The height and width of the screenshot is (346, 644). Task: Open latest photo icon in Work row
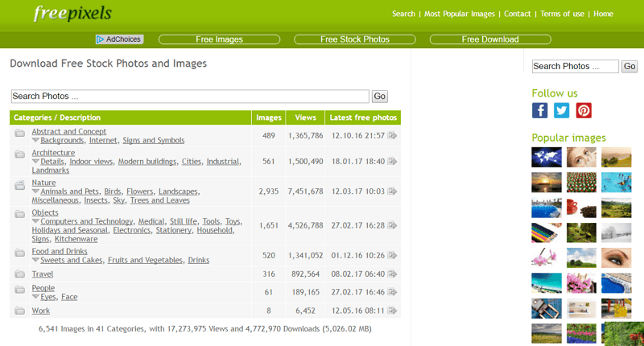coord(392,311)
